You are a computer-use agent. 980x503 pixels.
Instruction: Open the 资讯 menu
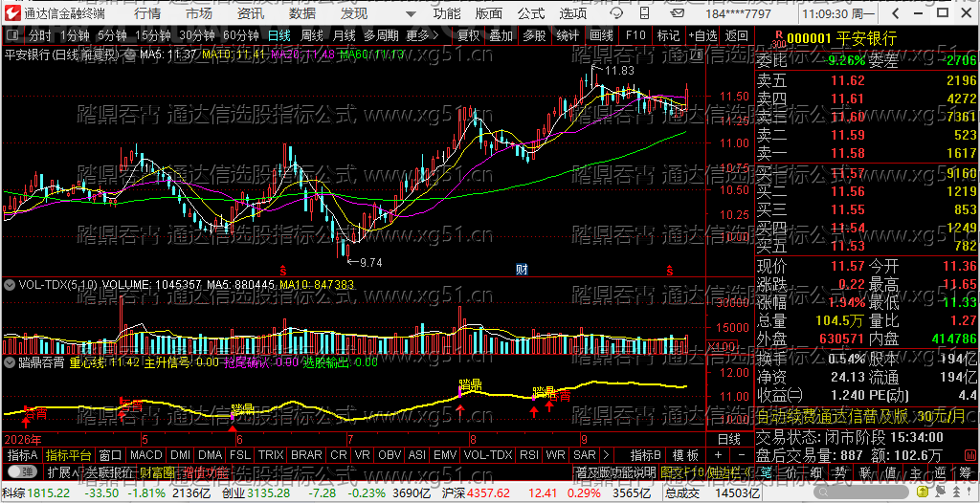coord(251,13)
